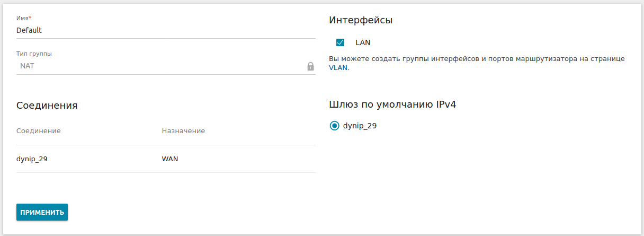Click the Назначение column header
The width and height of the screenshot is (644, 236).
[183, 130]
